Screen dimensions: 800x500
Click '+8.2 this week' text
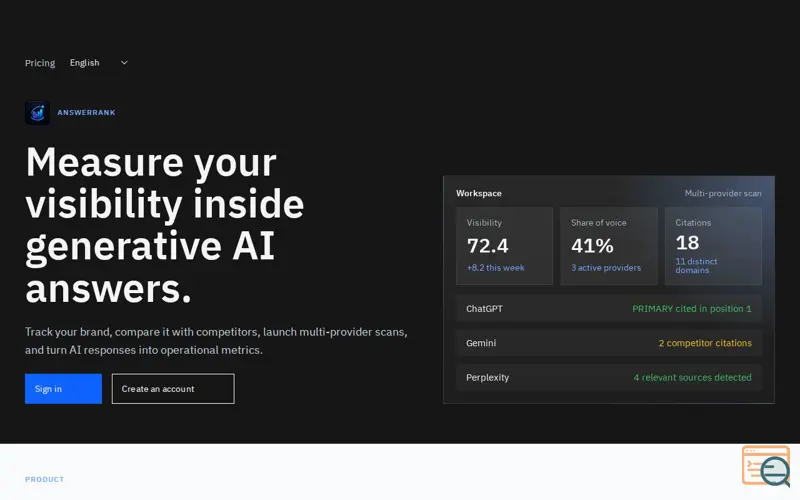click(x=495, y=267)
